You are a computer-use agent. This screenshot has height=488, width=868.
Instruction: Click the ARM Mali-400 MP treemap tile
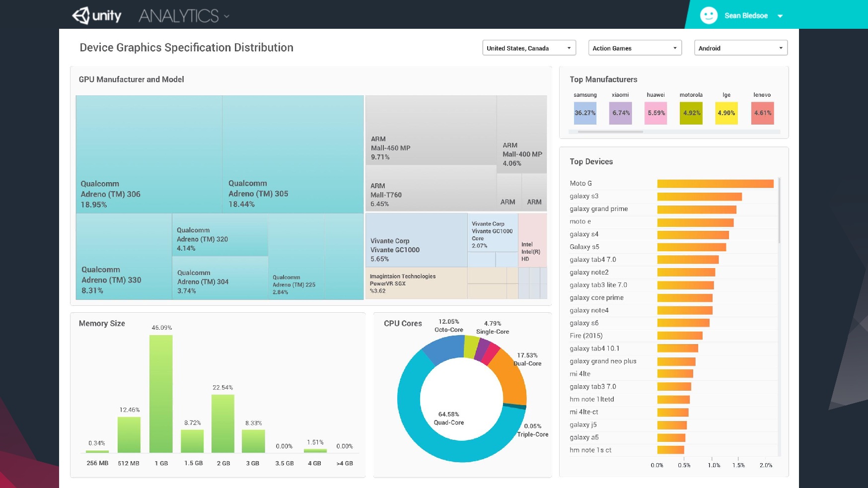click(522, 134)
